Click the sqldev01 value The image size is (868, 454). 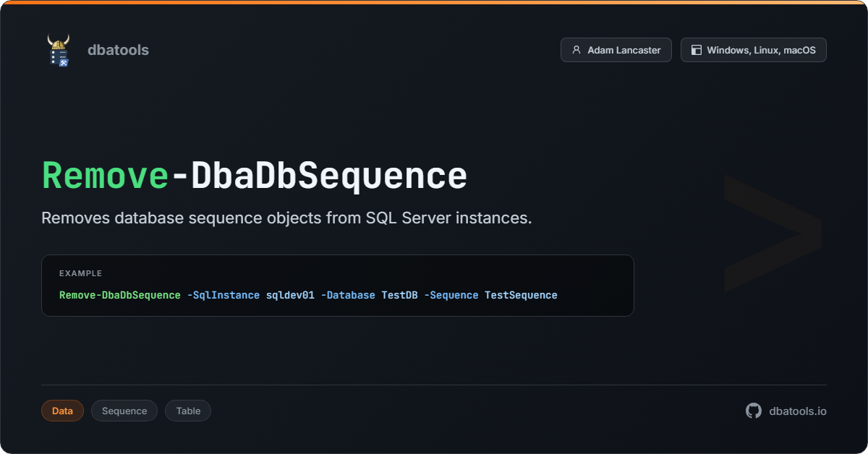click(x=290, y=295)
